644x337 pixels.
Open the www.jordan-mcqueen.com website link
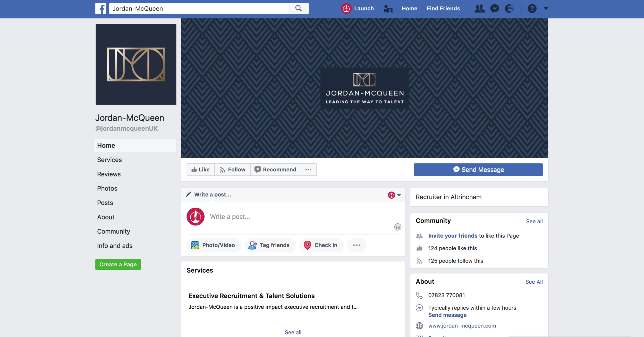462,326
